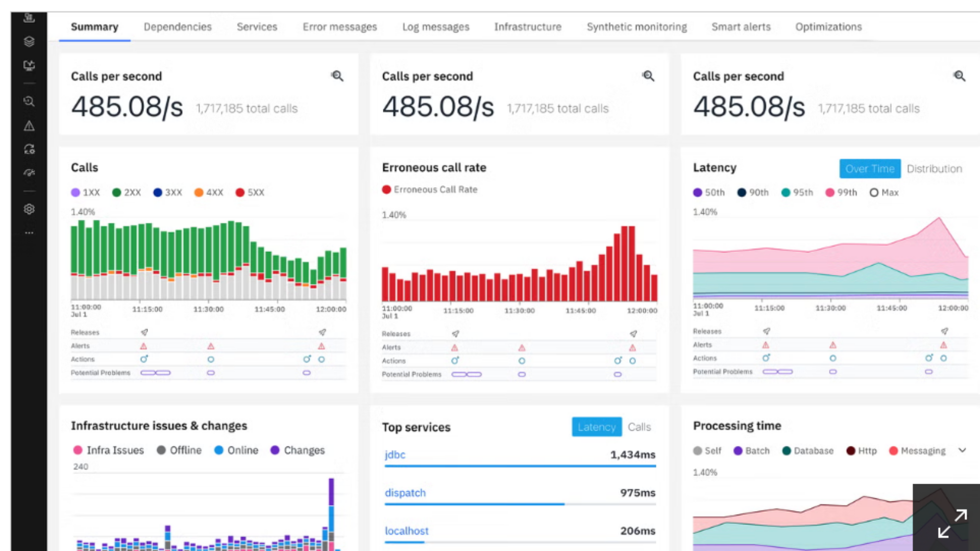Image resolution: width=980 pixels, height=551 pixels.
Task: Switch Top services to Calls view
Action: [x=639, y=427]
